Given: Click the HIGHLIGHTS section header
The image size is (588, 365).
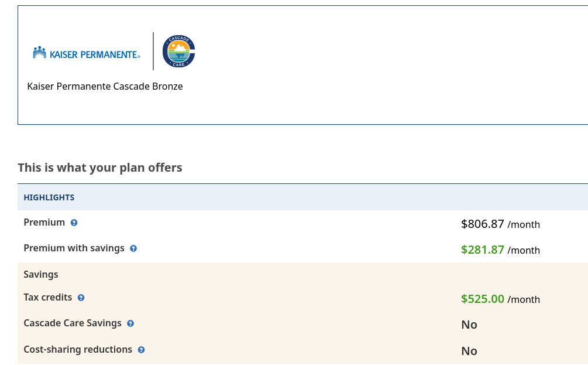Looking at the screenshot, I should 49,197.
